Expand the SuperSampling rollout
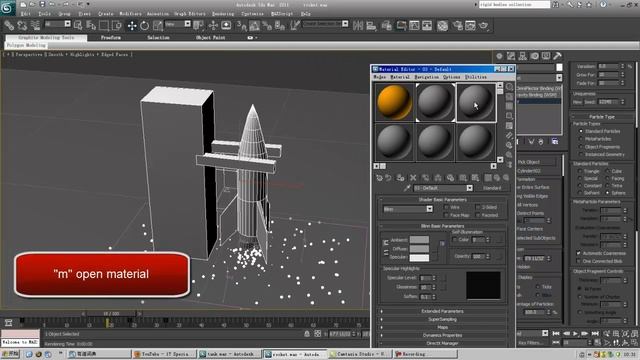The height and width of the screenshot is (360, 640). coord(442,319)
